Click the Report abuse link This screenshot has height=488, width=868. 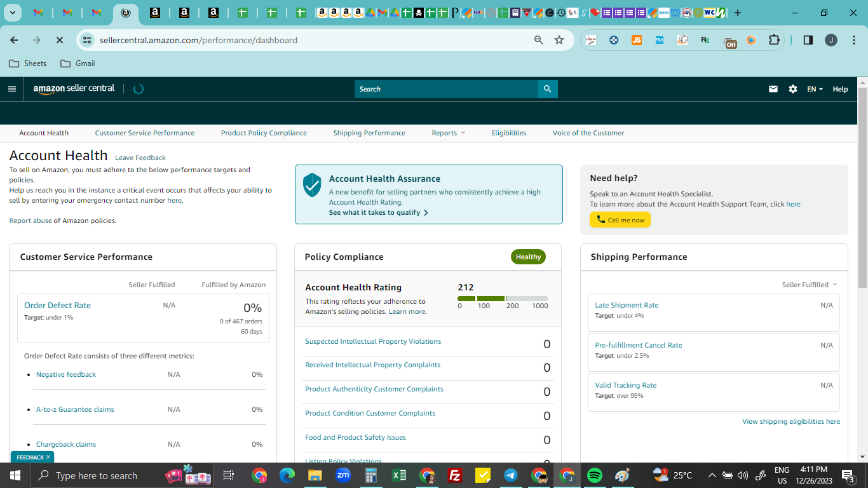(x=31, y=220)
